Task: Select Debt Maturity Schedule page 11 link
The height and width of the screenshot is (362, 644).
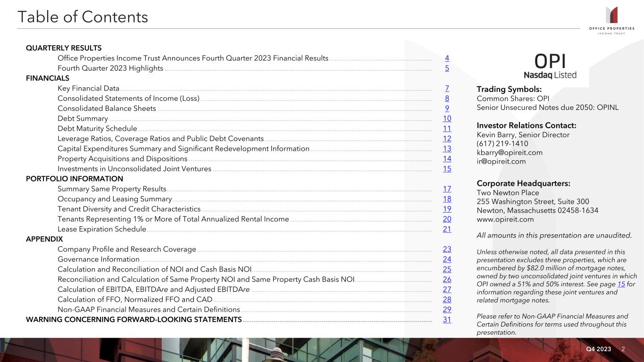Action: coord(447,129)
